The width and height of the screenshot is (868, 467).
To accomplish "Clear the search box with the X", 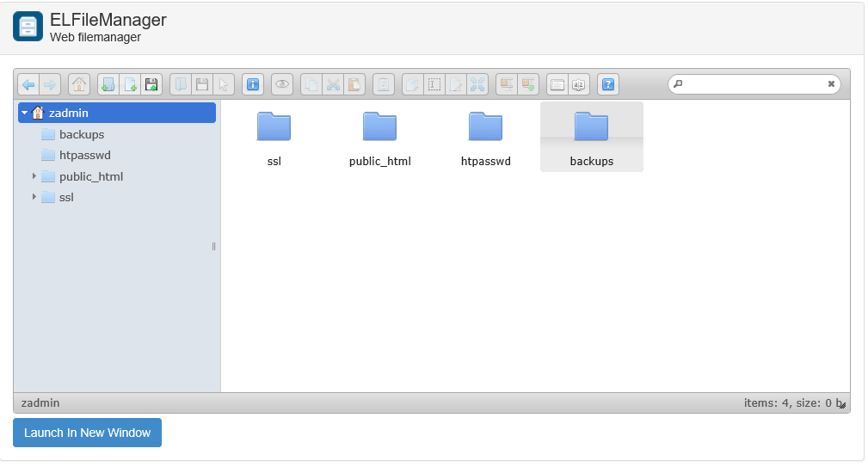I will pyautogui.click(x=831, y=84).
